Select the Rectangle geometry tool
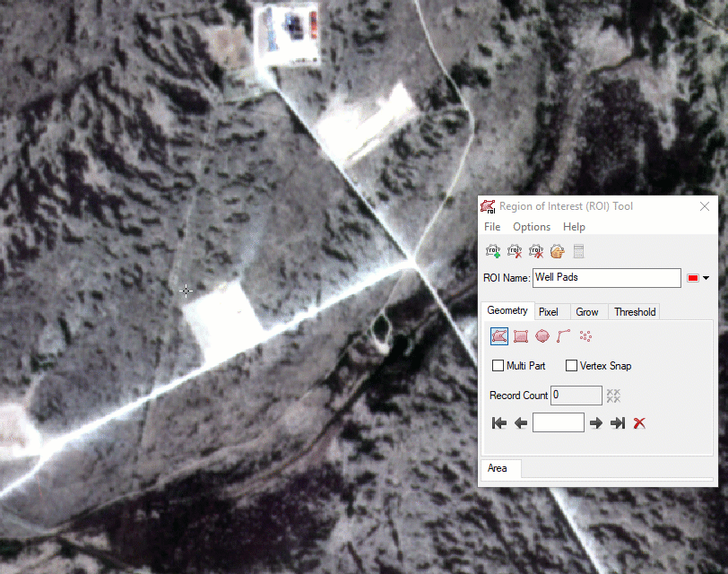Viewport: 728px width, 574px height. click(x=521, y=336)
